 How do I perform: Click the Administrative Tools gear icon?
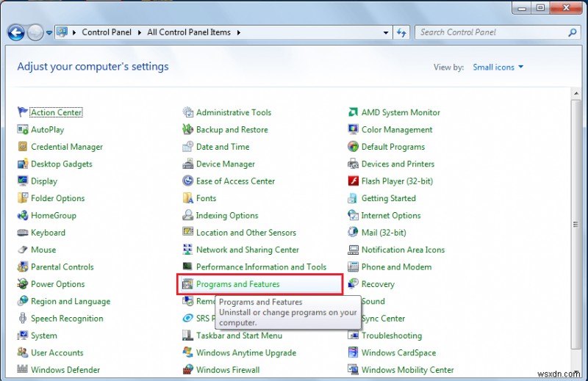point(188,112)
